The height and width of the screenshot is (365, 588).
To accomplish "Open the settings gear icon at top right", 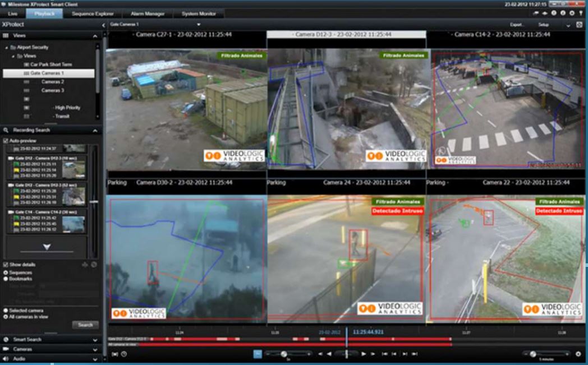I will (x=572, y=13).
